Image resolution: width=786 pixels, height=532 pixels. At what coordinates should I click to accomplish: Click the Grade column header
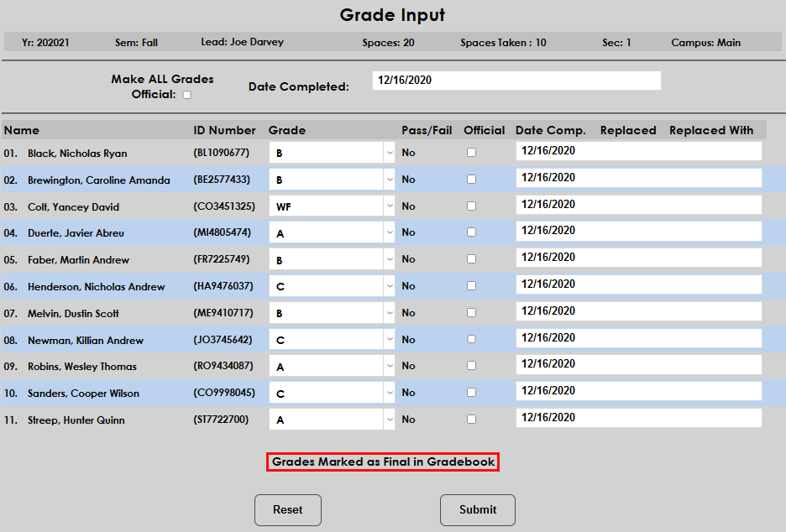[287, 130]
